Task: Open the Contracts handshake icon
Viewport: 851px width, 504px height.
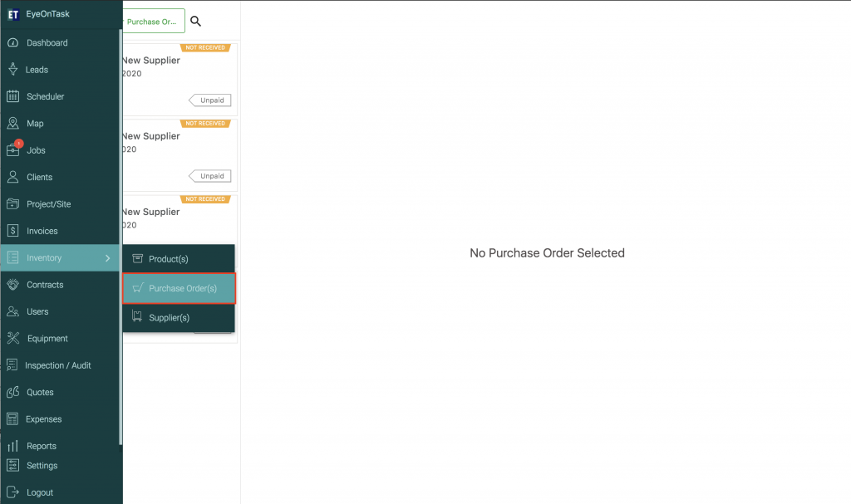Action: [13, 284]
